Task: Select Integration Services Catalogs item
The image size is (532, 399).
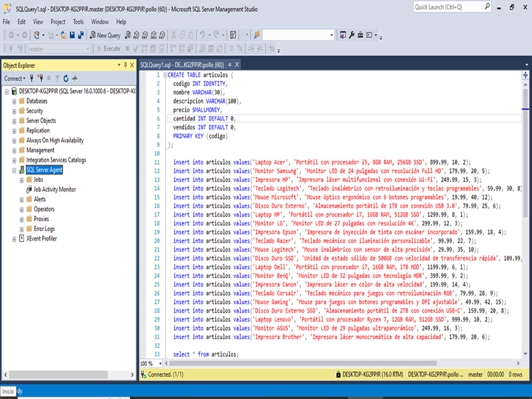Action: pos(56,160)
